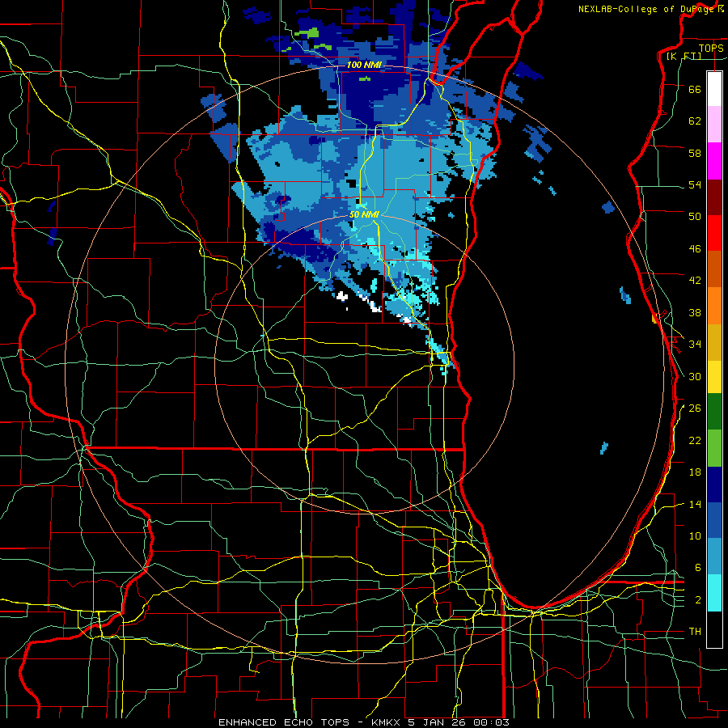The image size is (728, 728).
Task: Click the magenta 58 kft legend swatch
Action: coord(714,161)
